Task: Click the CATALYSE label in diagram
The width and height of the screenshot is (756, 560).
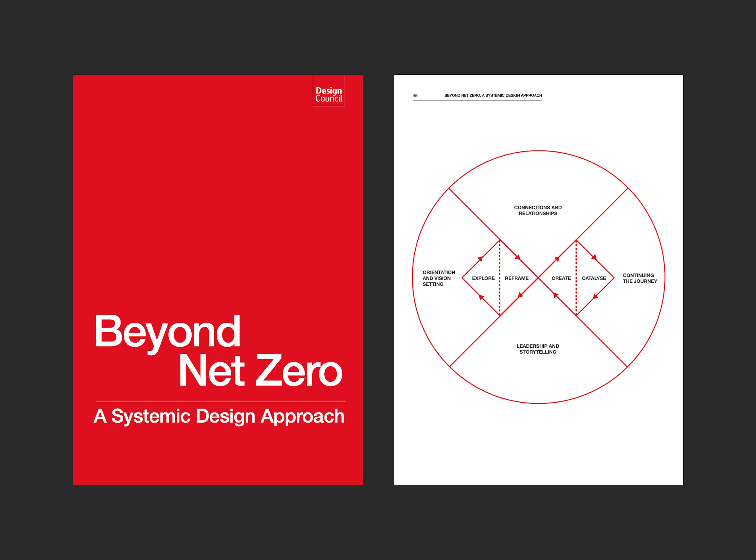Action: (x=594, y=278)
